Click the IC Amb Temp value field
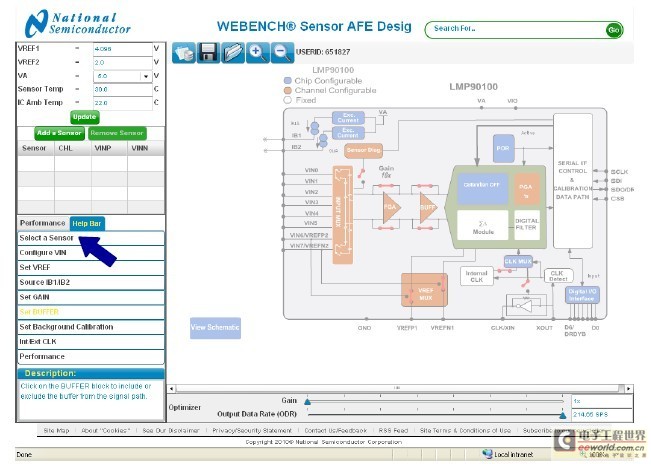This screenshot has width=651, height=464. (x=123, y=103)
